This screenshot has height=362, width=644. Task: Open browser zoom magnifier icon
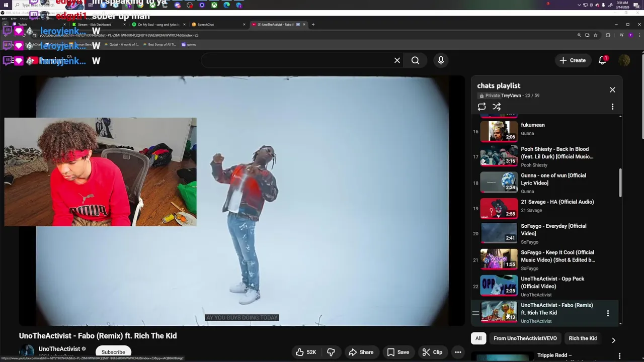click(579, 35)
